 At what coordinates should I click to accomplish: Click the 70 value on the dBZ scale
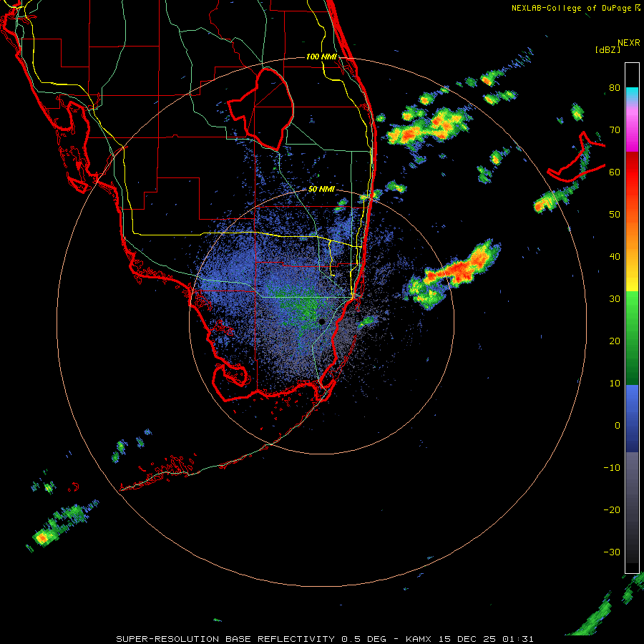click(615, 130)
